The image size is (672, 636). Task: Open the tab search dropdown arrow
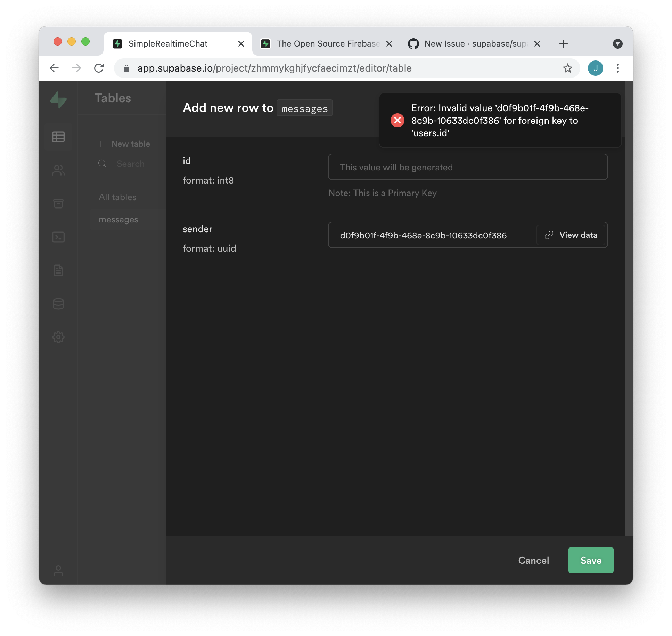coord(618,44)
